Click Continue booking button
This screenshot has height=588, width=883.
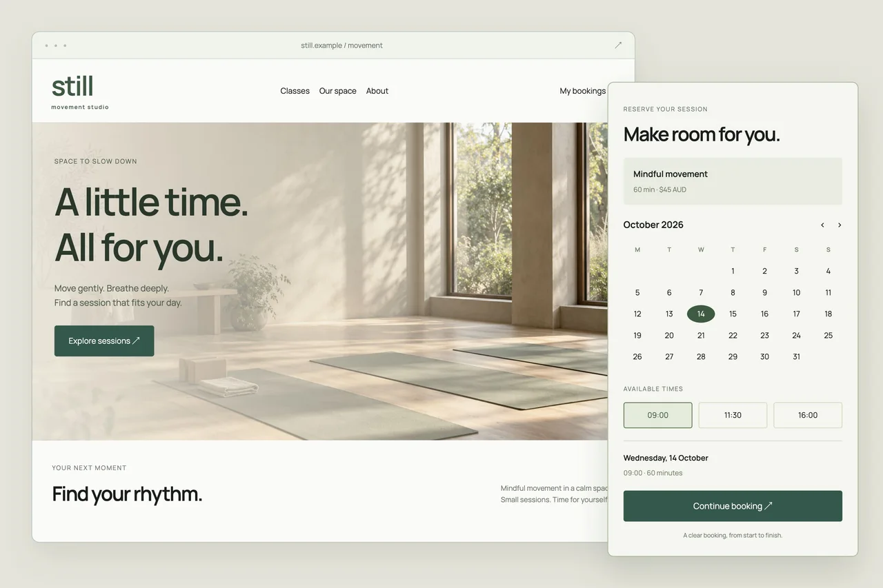coord(733,506)
